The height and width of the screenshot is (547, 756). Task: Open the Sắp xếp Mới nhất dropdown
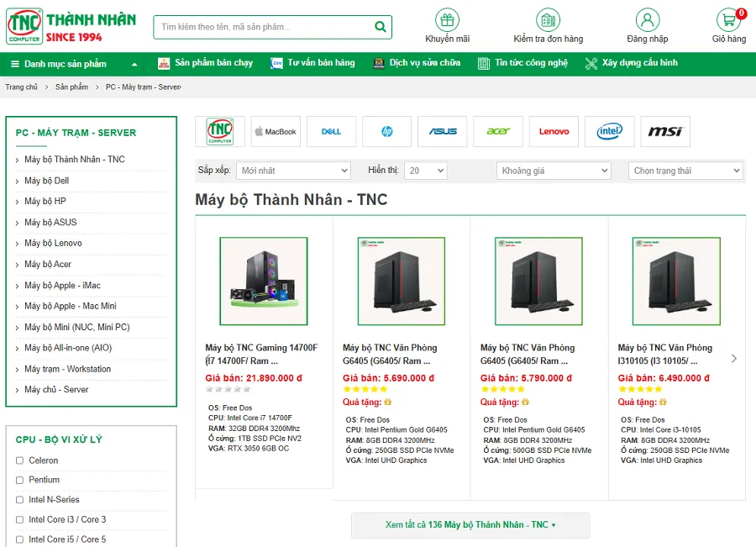click(293, 171)
